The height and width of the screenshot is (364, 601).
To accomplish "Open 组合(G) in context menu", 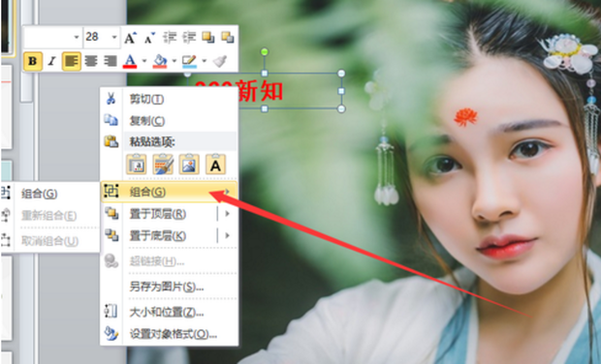I will click(x=169, y=192).
